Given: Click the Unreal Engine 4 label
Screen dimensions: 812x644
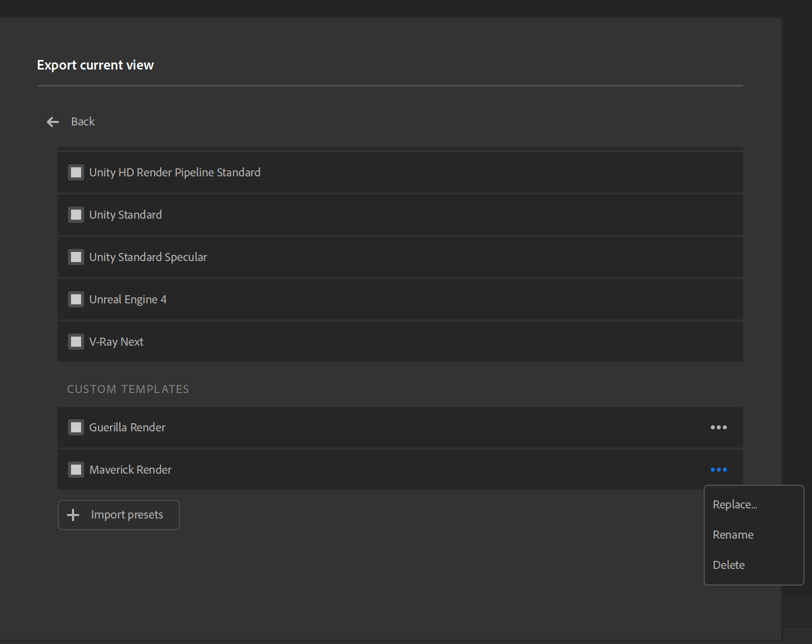Looking at the screenshot, I should pos(128,299).
